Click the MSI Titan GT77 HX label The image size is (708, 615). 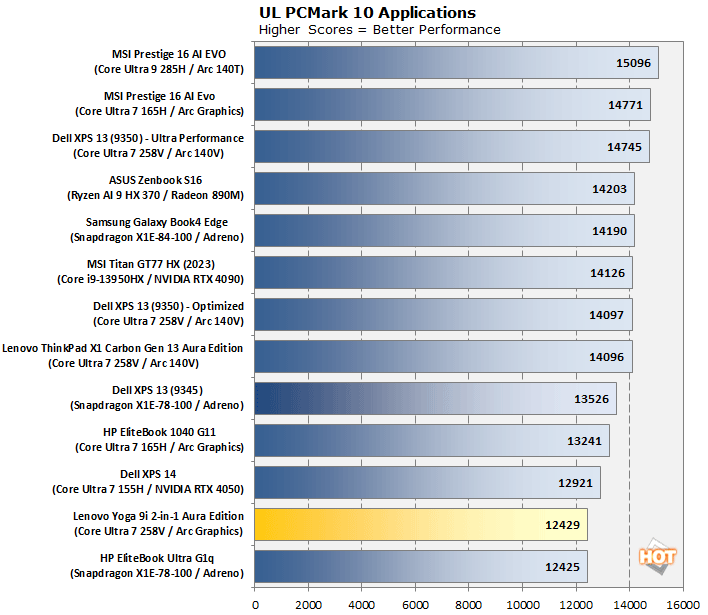pyautogui.click(x=163, y=272)
